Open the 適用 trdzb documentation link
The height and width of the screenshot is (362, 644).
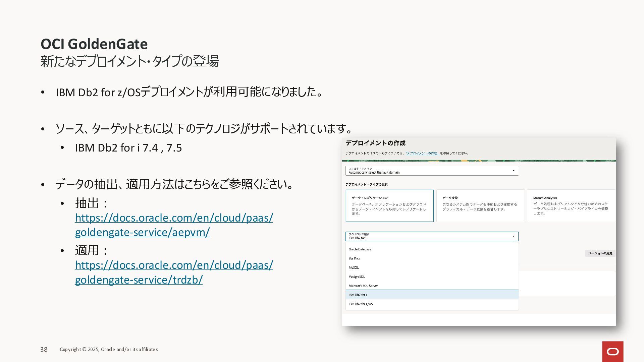[174, 272]
